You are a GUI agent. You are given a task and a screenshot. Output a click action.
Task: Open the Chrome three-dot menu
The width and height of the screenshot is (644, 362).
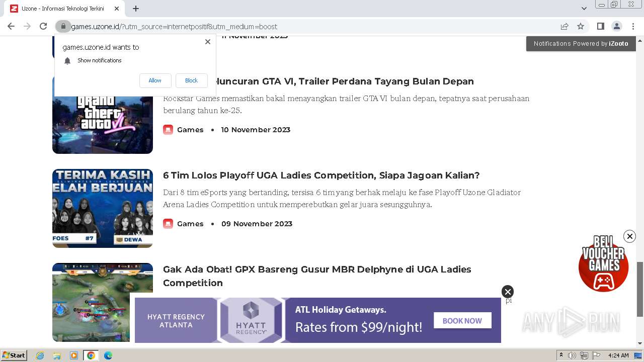[633, 26]
